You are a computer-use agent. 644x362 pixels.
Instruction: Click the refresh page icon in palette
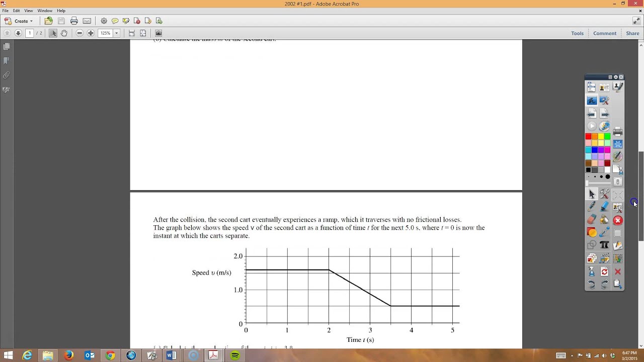coord(605,271)
